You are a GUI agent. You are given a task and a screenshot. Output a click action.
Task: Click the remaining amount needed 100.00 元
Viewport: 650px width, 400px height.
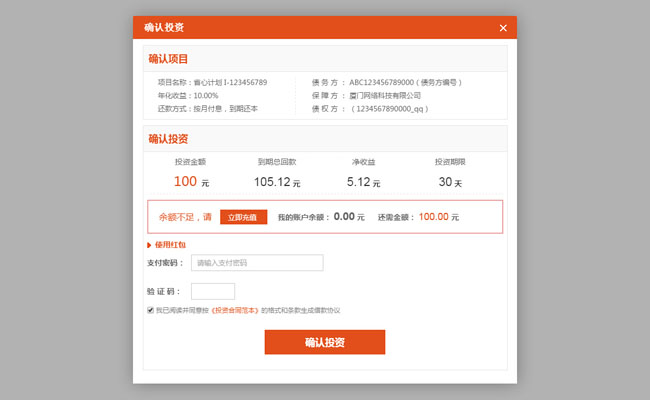[438, 216]
